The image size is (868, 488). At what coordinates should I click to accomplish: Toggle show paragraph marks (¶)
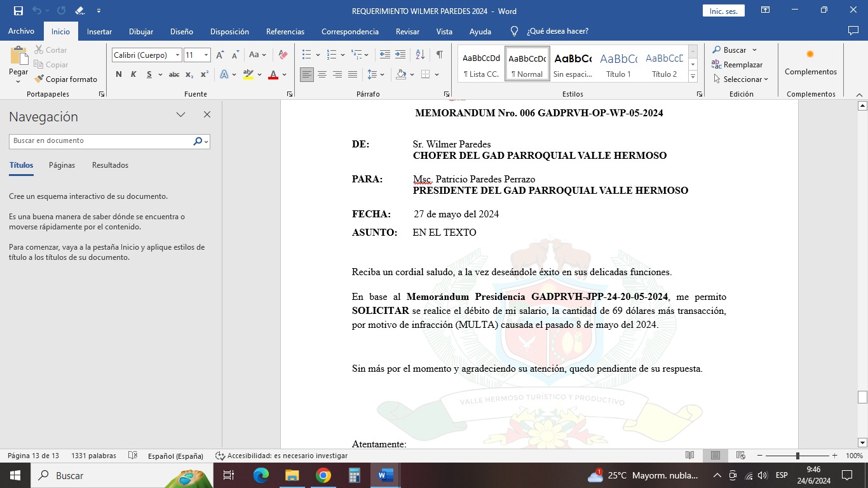pos(439,55)
